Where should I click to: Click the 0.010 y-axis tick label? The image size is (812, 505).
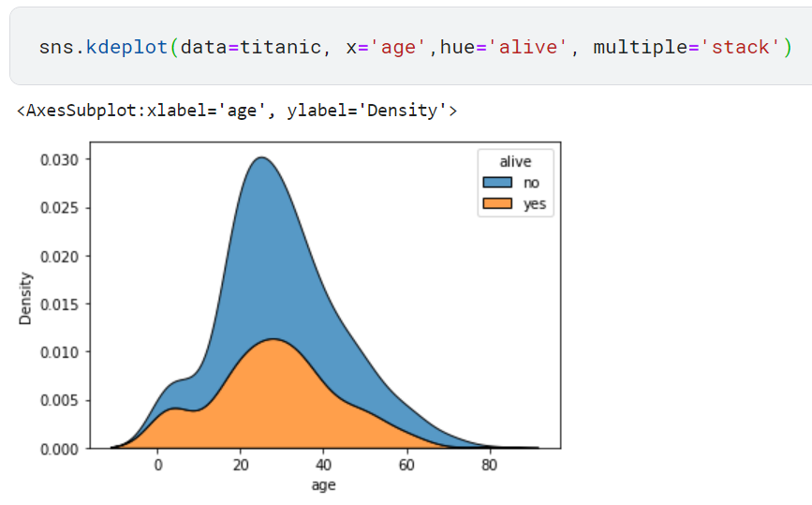60,352
